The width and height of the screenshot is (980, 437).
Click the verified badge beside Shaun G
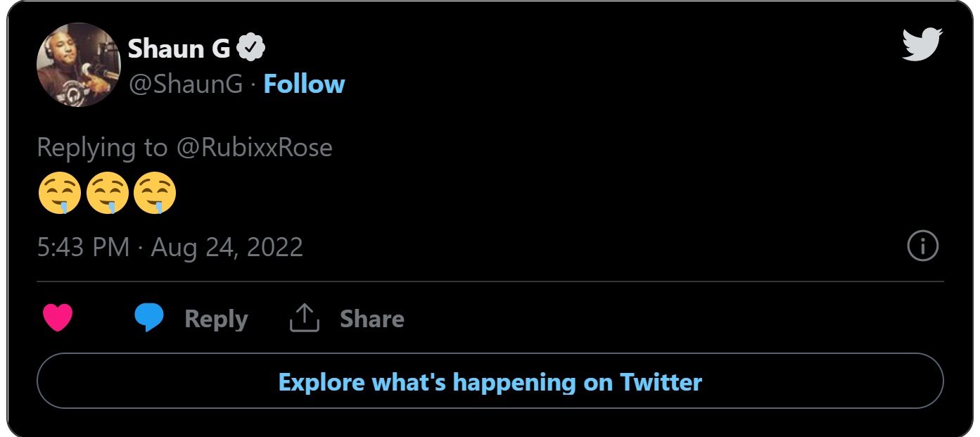(250, 48)
